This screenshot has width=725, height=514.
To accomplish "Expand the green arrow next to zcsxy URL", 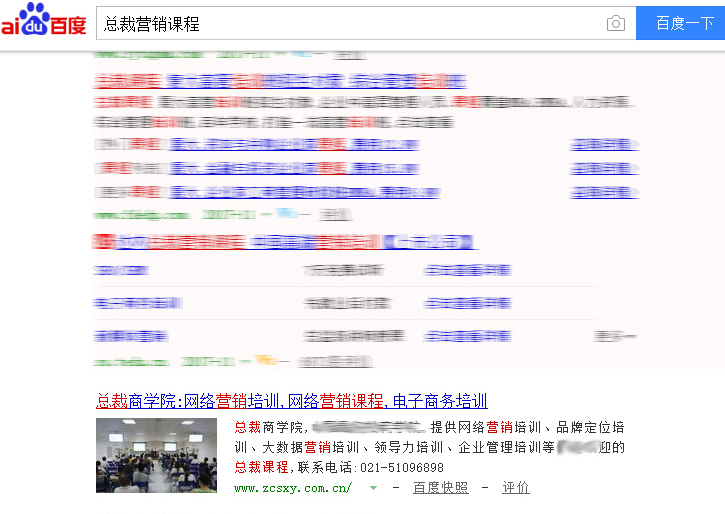I will (373, 488).
